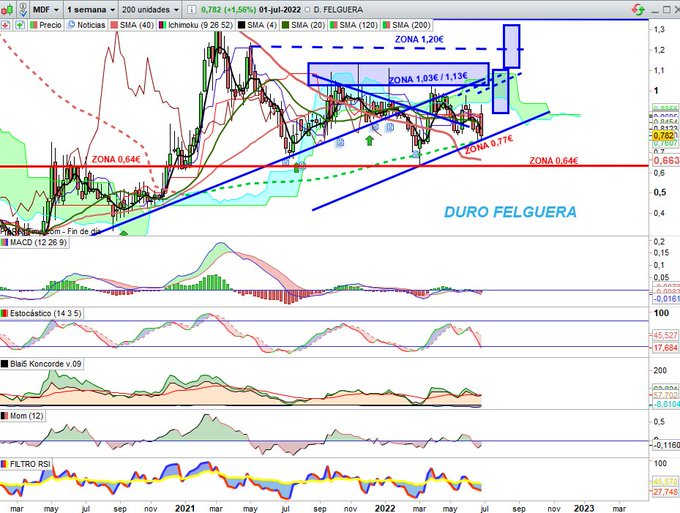This screenshot has width=680, height=513.
Task: Click the SMA (40) color swatch
Action: (114, 25)
